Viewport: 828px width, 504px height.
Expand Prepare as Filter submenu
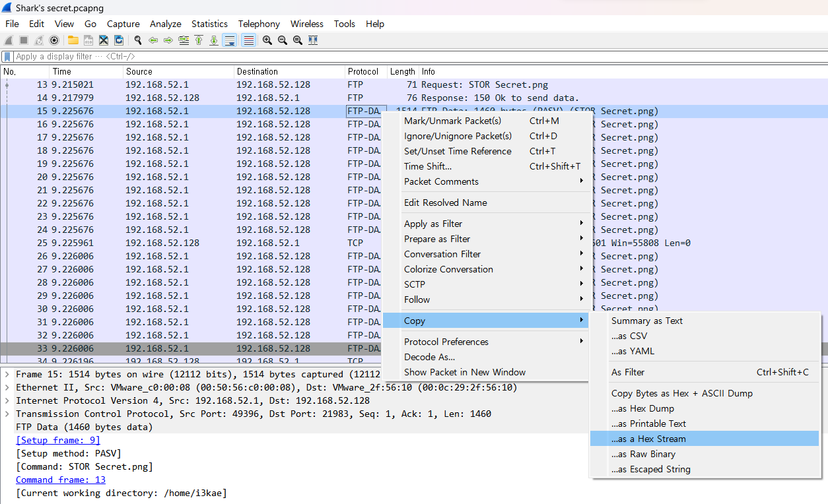487,239
